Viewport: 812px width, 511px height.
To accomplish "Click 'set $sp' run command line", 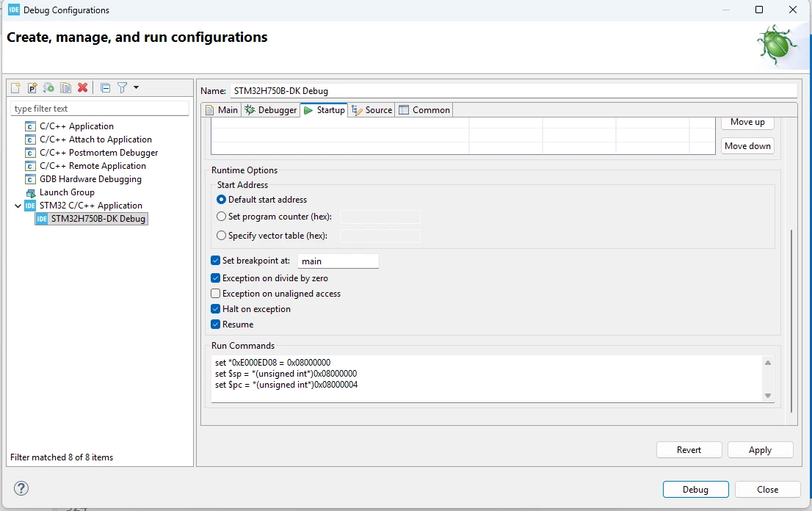I will 286,374.
